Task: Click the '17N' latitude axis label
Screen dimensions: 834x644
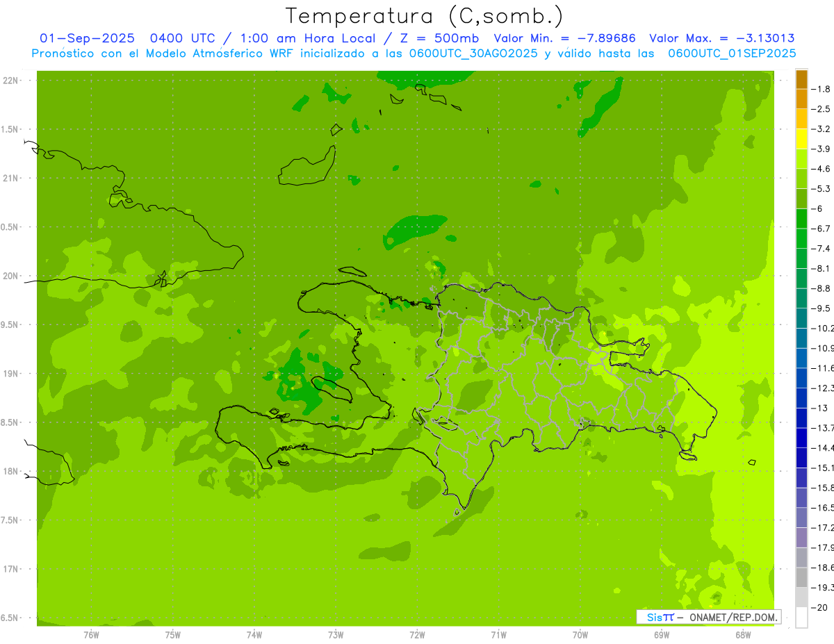Action: click(x=11, y=569)
